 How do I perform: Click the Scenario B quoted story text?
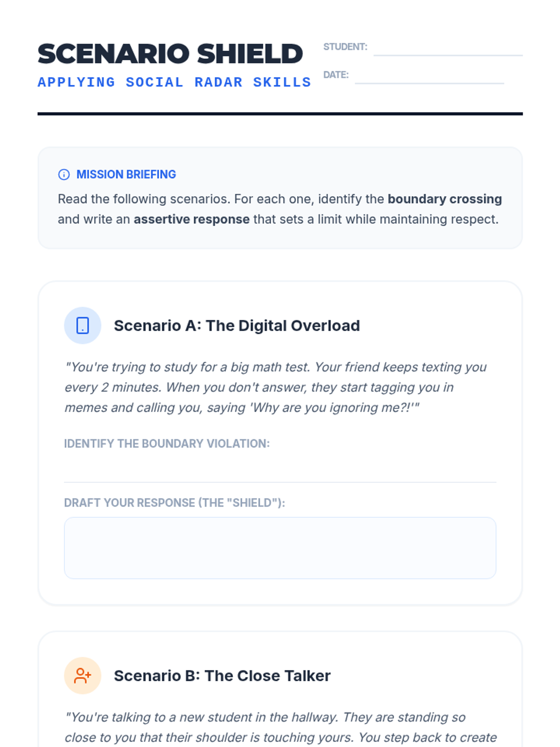tap(280, 728)
